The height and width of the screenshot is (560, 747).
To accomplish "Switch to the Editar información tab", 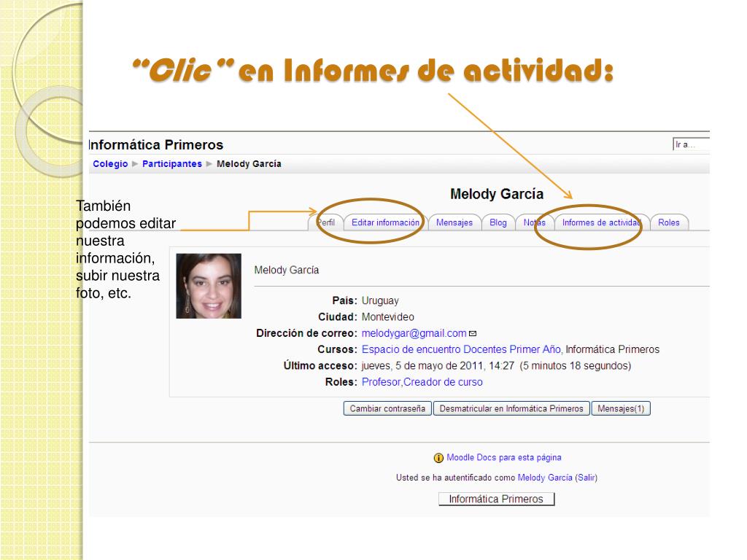I will click(385, 222).
